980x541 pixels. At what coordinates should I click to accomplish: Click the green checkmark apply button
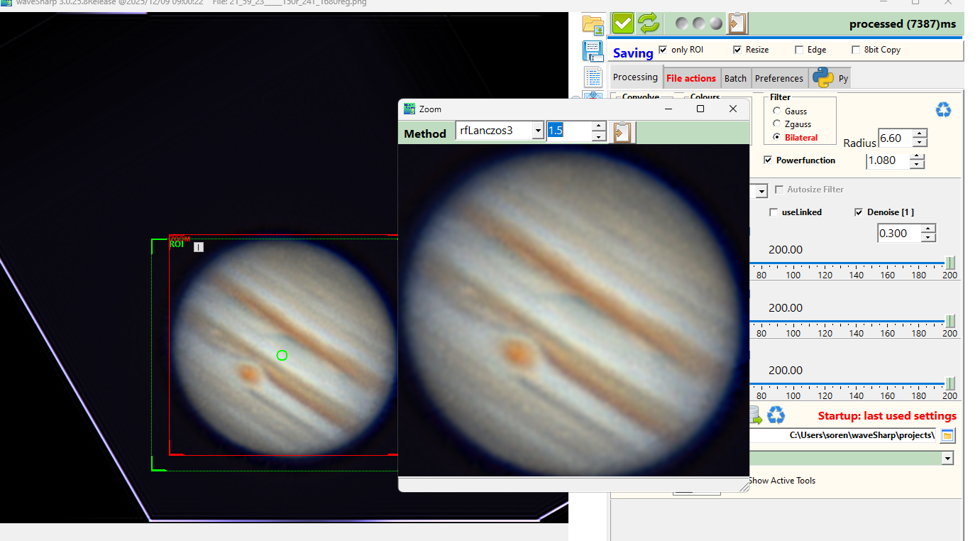point(622,23)
